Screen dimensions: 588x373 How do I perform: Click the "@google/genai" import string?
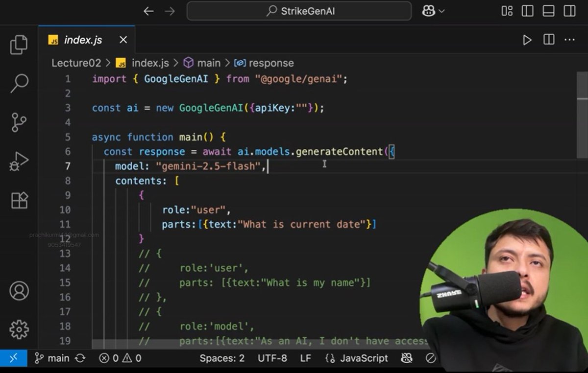(298, 79)
